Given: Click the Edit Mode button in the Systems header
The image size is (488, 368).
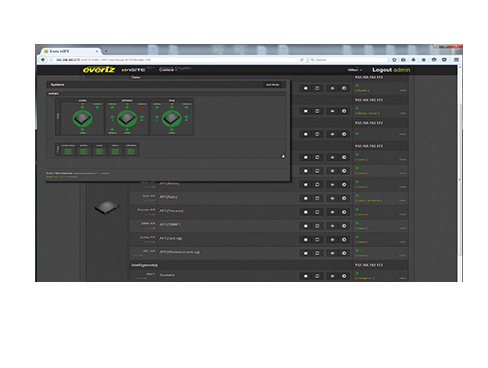Looking at the screenshot, I should (x=273, y=85).
